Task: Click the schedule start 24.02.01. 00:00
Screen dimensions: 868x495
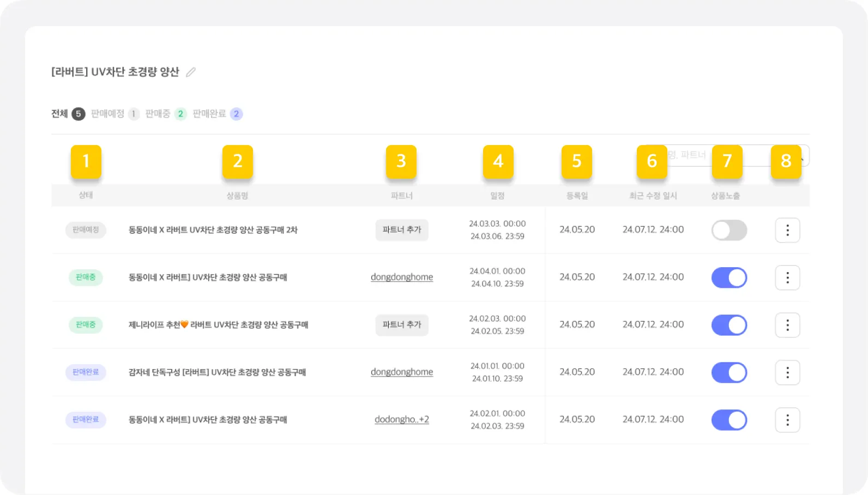Action: (x=497, y=413)
